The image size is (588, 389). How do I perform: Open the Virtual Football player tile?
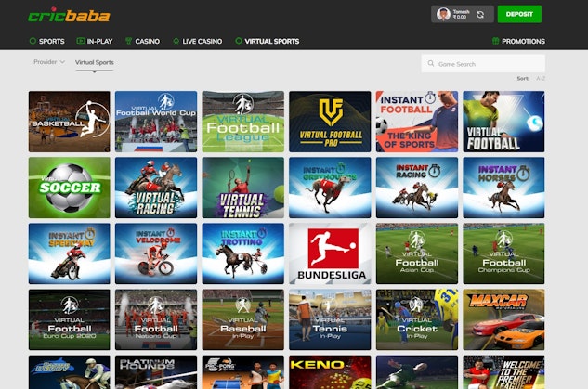coord(503,122)
